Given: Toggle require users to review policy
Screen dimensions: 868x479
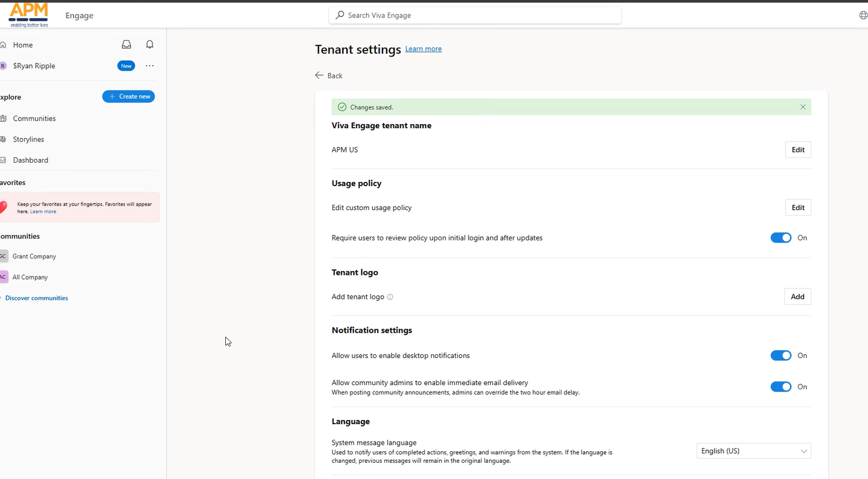Looking at the screenshot, I should [x=781, y=238].
